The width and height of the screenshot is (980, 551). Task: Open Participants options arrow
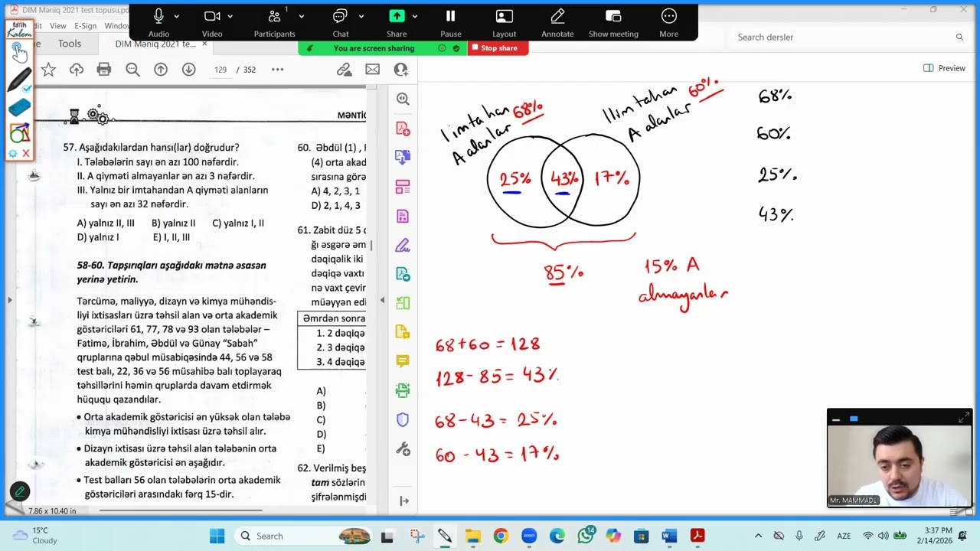pos(301,17)
